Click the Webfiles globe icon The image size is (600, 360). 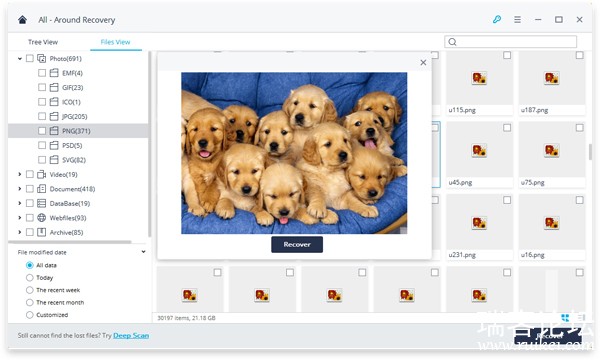coord(41,218)
